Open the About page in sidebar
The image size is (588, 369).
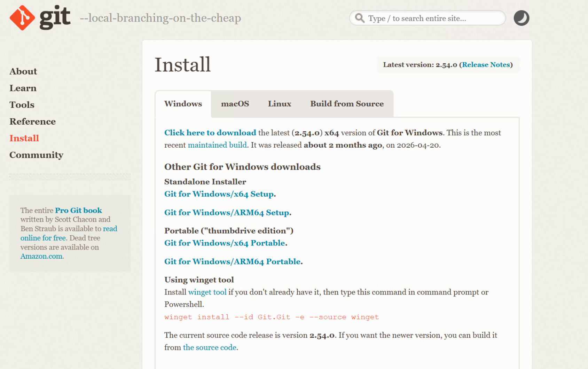pyautogui.click(x=23, y=71)
